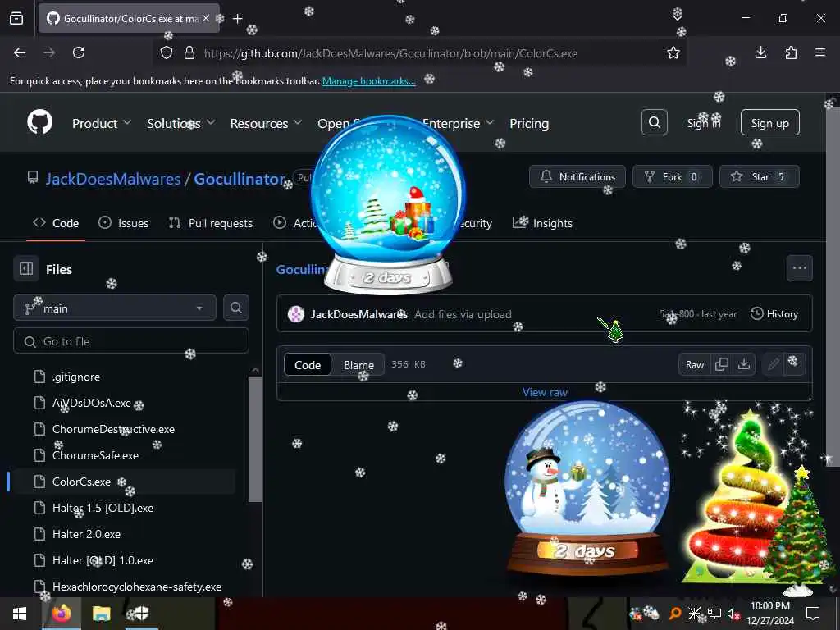Open the .gitignore file
Viewport: 840px width, 630px height.
tap(76, 377)
